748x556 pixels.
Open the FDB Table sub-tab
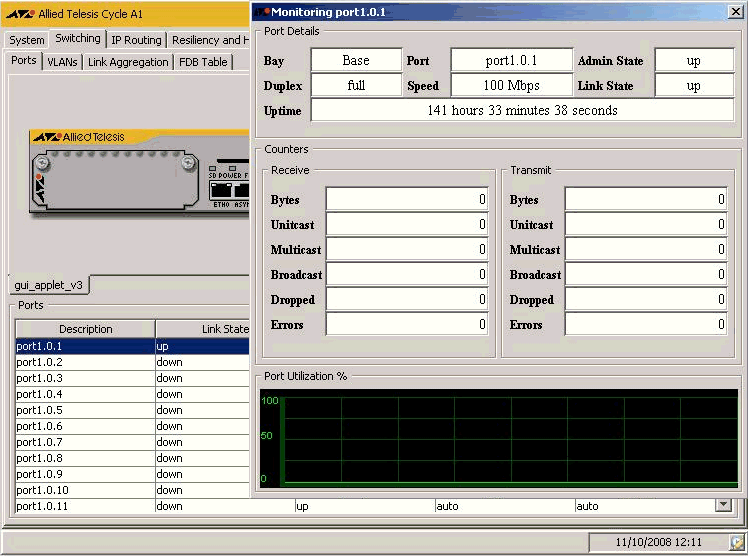coord(203,62)
